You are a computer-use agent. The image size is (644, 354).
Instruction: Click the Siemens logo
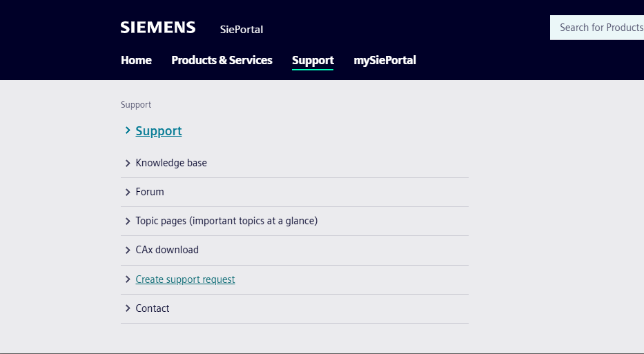[157, 28]
